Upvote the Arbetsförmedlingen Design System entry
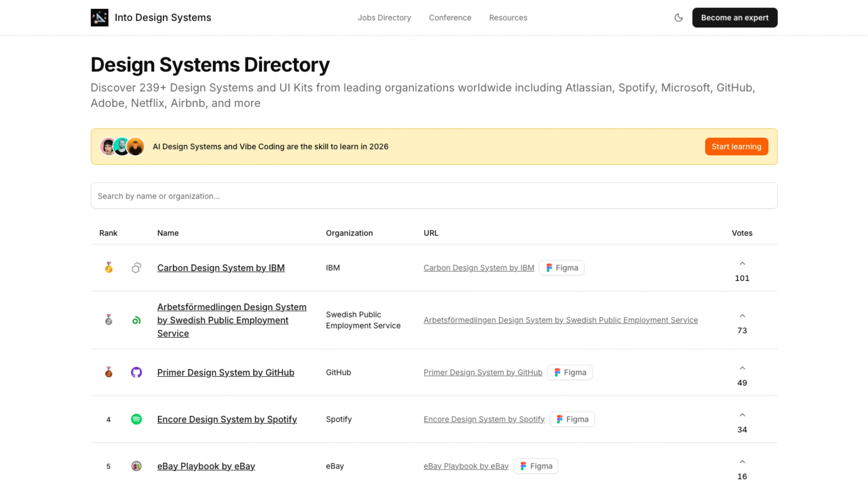Viewport: 868px width, 484px height. (742, 316)
